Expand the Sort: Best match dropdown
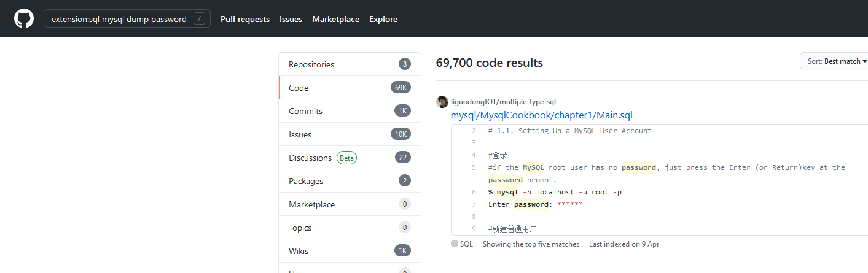The height and width of the screenshot is (273, 868). coord(835,61)
